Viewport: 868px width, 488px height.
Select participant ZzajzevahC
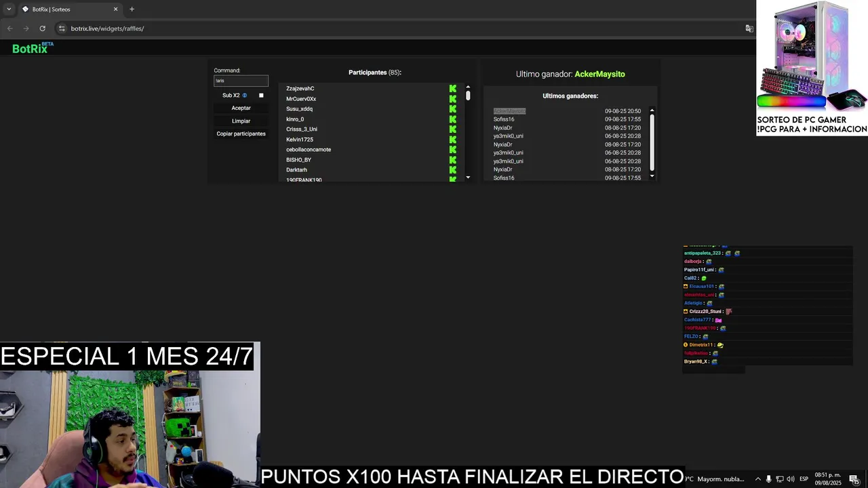click(x=300, y=89)
